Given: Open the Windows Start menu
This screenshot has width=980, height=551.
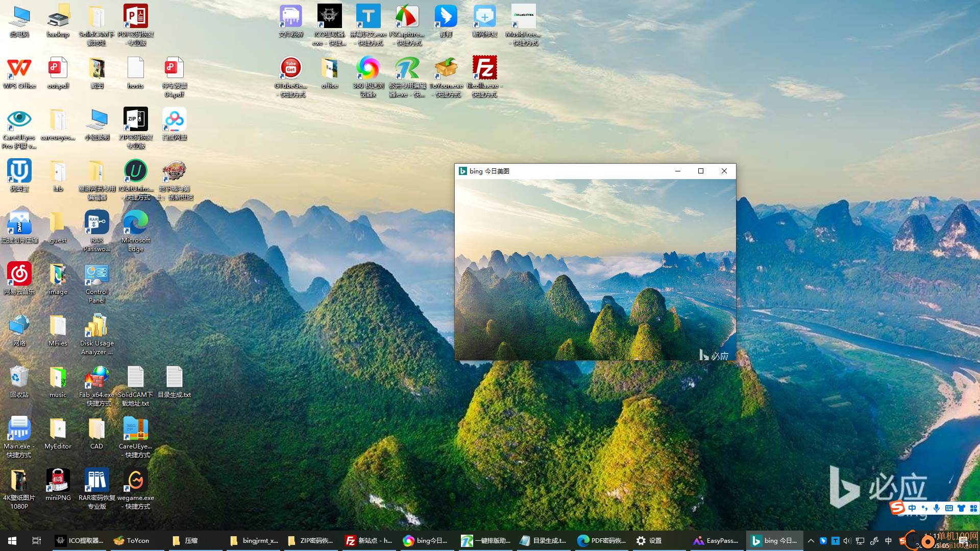Looking at the screenshot, I should tap(12, 541).
